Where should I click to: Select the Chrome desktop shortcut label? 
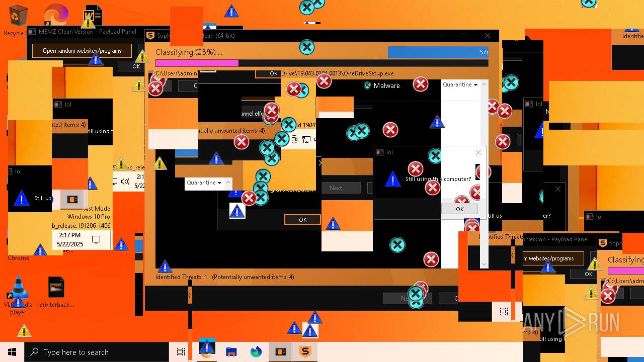tap(18, 258)
